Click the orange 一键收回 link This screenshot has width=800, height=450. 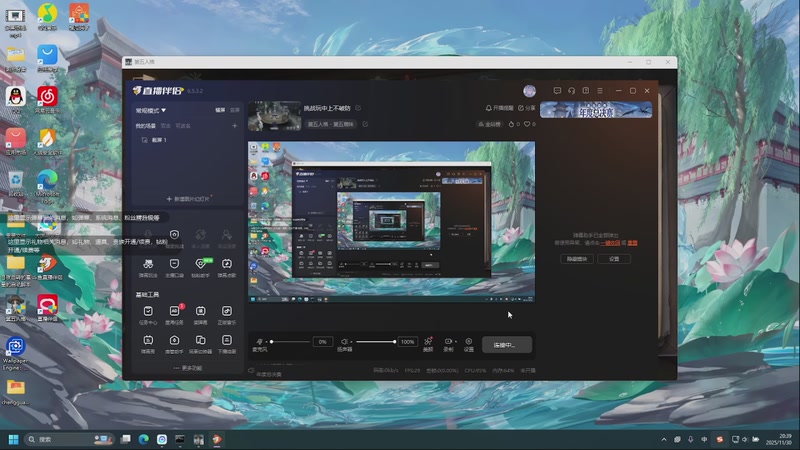pos(610,243)
